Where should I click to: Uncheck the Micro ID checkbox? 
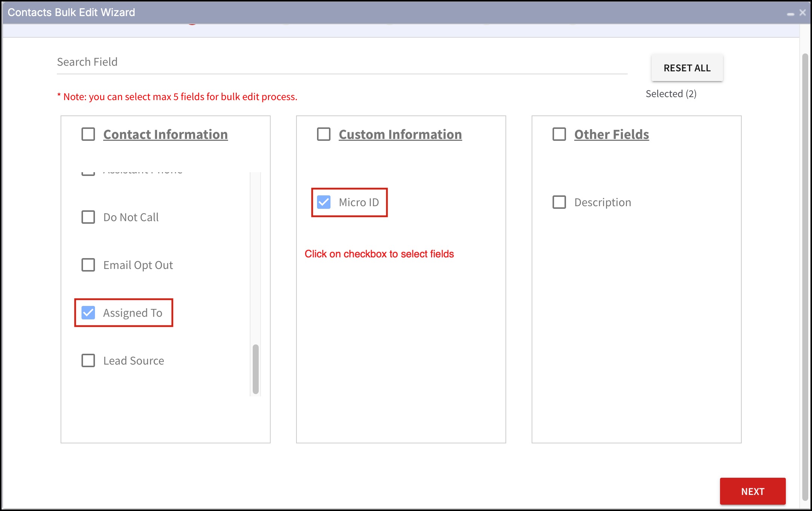click(x=324, y=202)
